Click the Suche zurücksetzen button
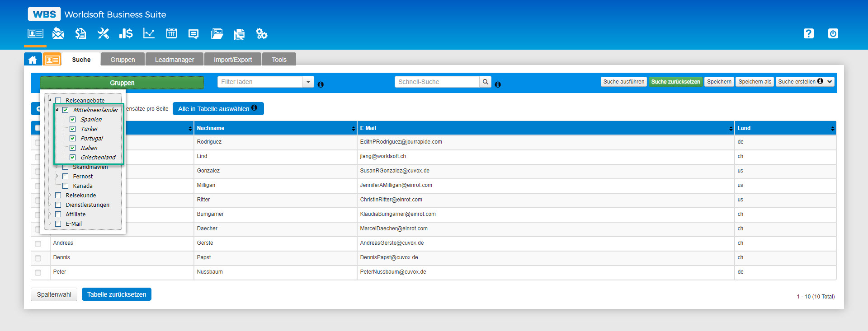Image resolution: width=868 pixels, height=331 pixels. tap(675, 82)
